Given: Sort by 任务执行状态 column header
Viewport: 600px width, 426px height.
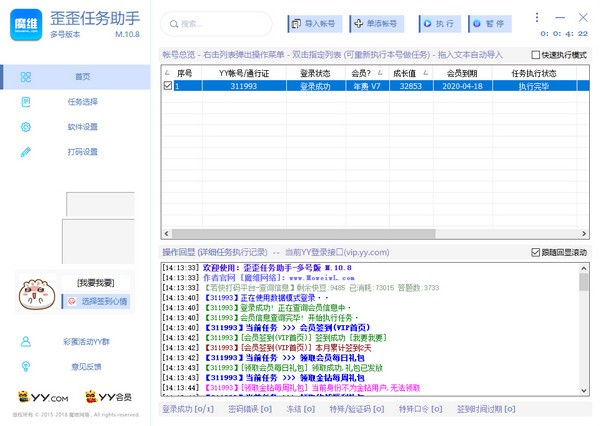Looking at the screenshot, I should tap(534, 73).
